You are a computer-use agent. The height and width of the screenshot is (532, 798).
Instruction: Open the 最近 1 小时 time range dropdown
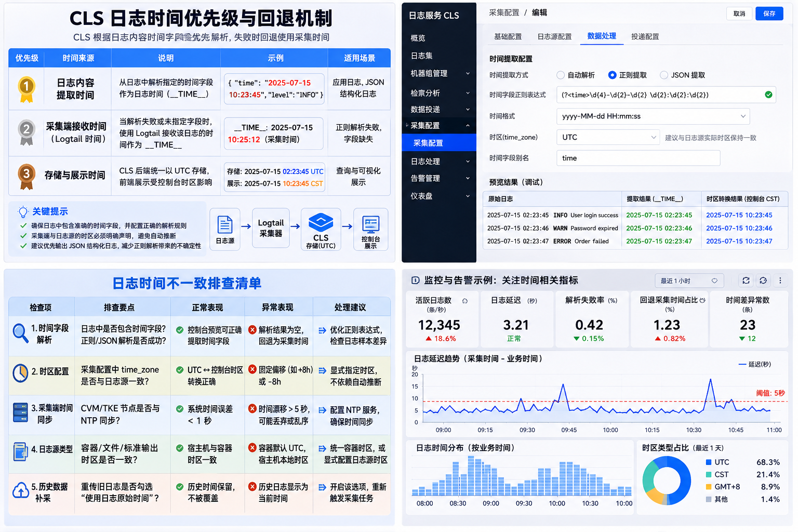pyautogui.click(x=689, y=281)
